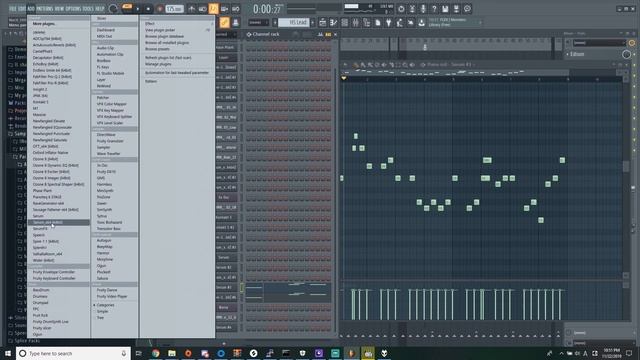The image size is (640, 360).
Task: Switch pattern/song mode toggle
Action: tap(127, 8)
